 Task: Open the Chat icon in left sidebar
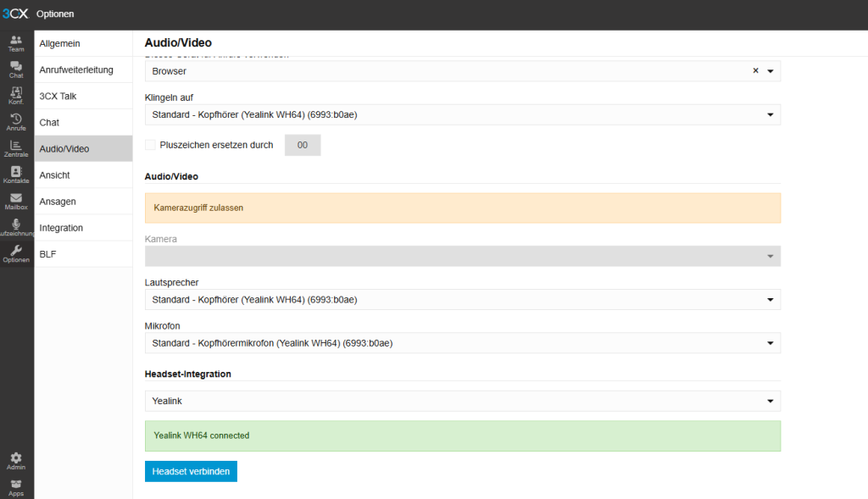pos(16,69)
